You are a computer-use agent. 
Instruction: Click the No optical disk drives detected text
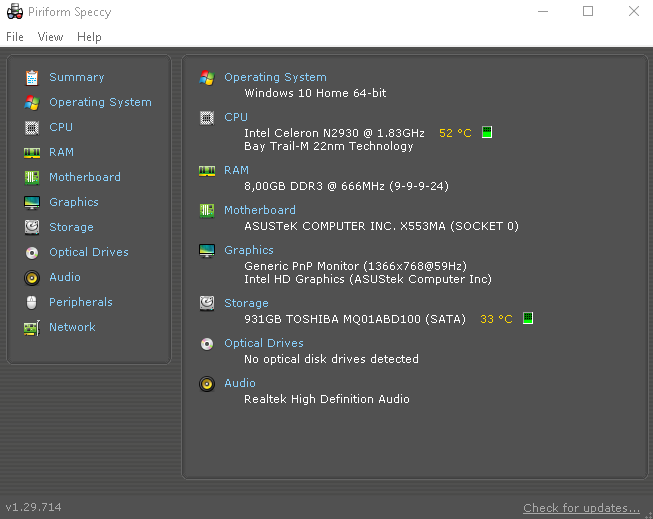pos(331,359)
